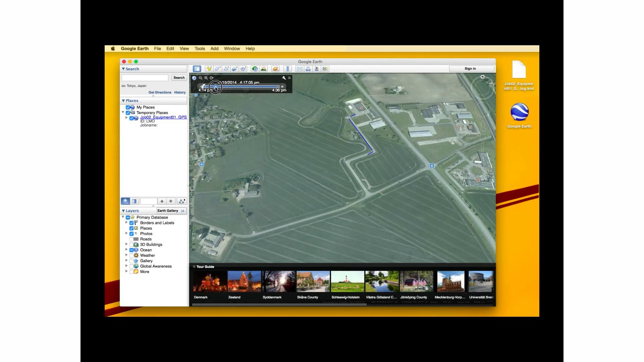Collapse the Layers panel

tap(124, 210)
